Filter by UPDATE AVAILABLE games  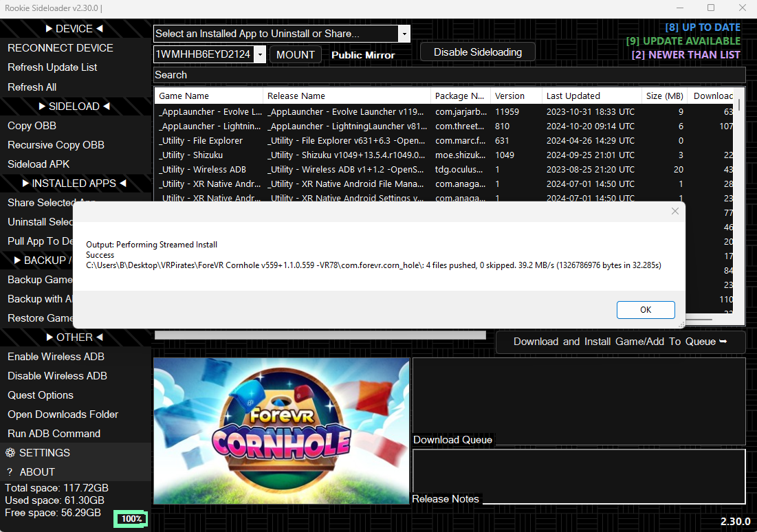[683, 41]
